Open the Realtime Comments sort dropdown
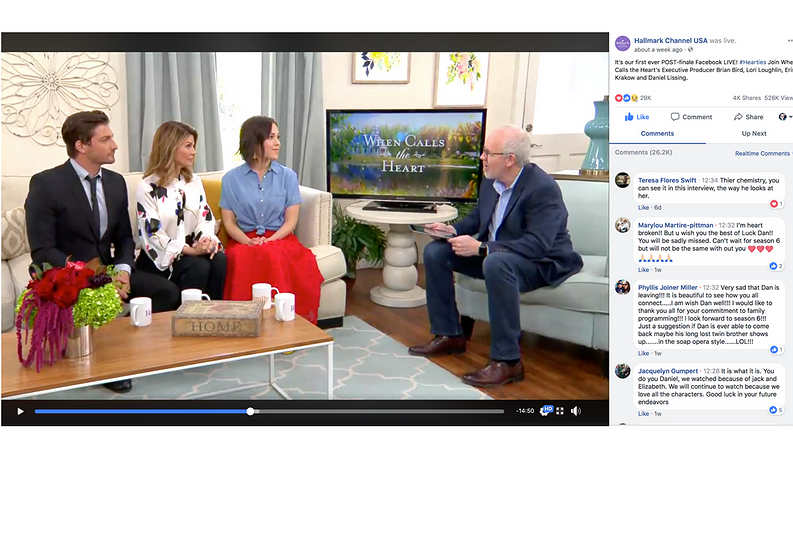Screen dimensions: 793x551 click(763, 153)
